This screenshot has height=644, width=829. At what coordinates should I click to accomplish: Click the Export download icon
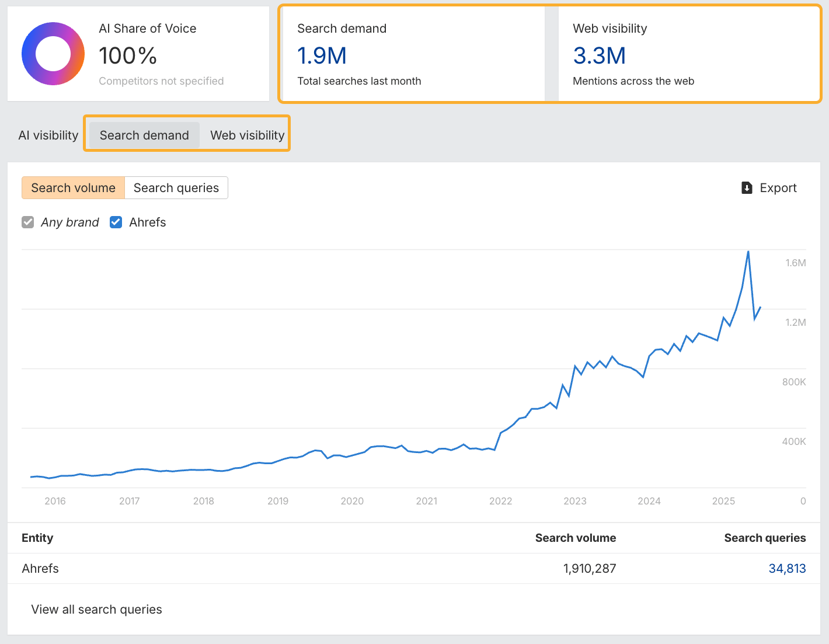tap(747, 188)
